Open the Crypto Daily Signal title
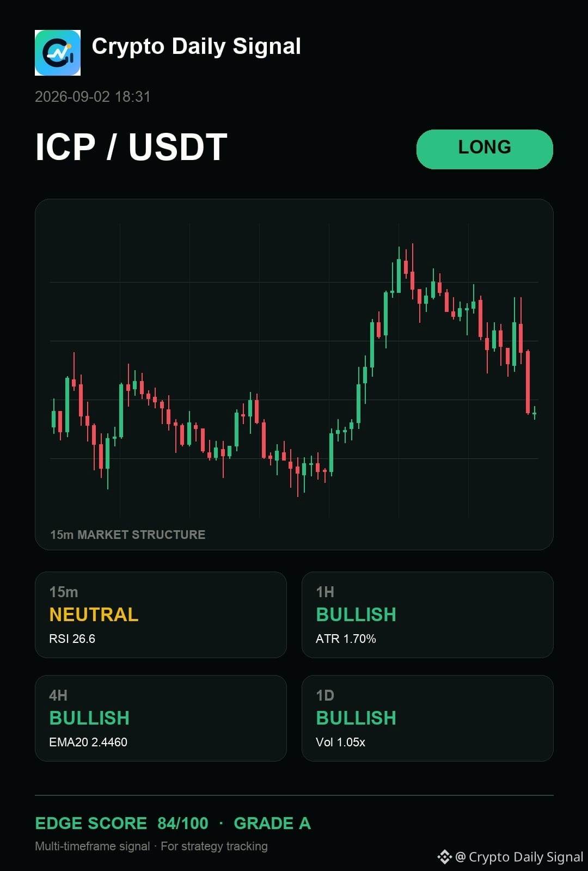The image size is (588, 871). point(197,47)
